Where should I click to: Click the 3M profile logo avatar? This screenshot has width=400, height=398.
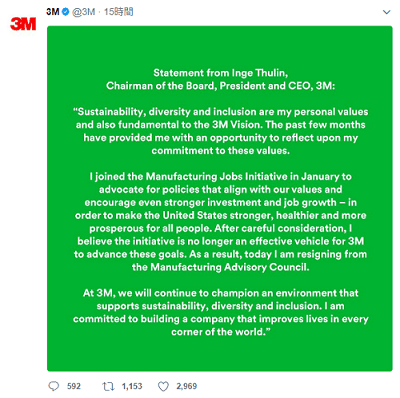[x=23, y=24]
